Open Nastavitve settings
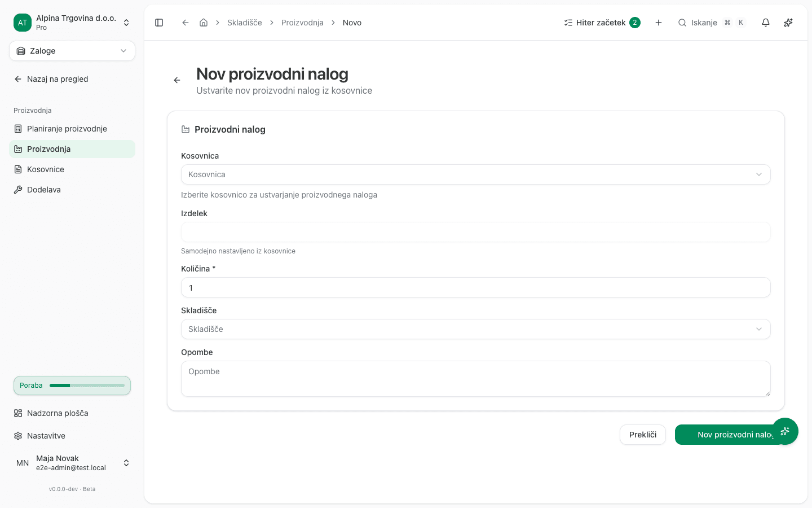Screen dimensions: 812x508 [72, 436]
